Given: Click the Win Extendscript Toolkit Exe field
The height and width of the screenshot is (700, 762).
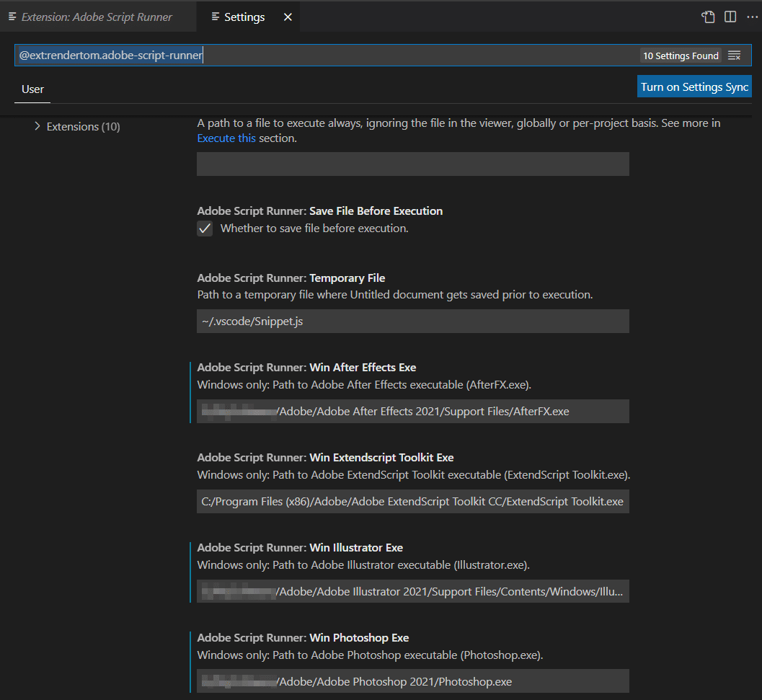Looking at the screenshot, I should click(412, 501).
